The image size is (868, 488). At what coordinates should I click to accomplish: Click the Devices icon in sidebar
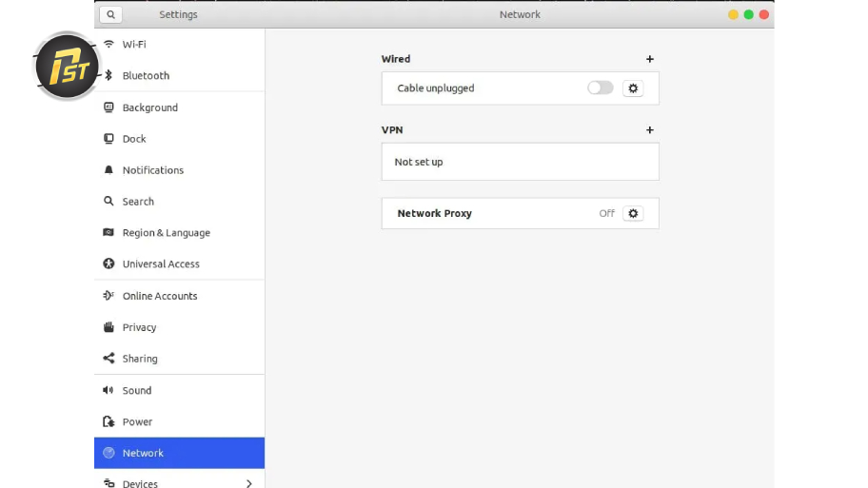109,483
